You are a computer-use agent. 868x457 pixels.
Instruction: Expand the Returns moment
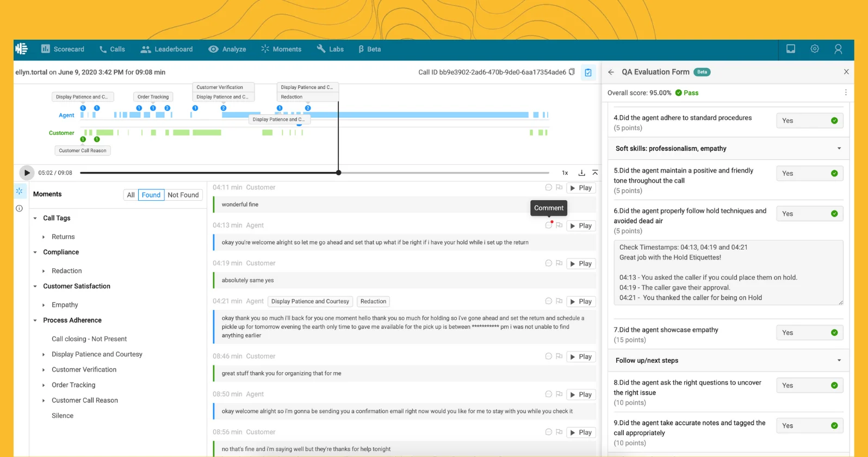tap(44, 237)
